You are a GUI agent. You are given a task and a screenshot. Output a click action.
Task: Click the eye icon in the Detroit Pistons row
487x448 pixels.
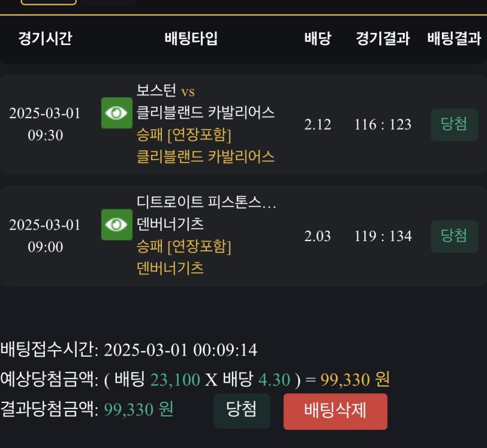[x=116, y=225]
